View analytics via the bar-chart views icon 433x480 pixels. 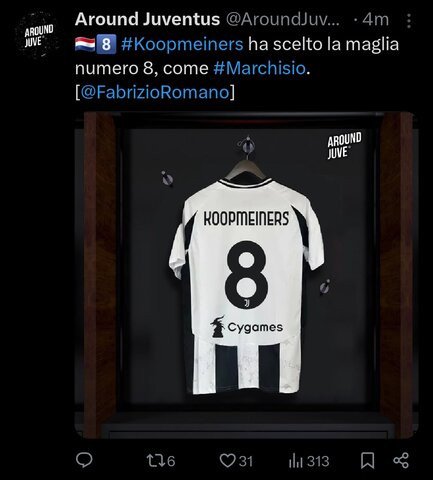[x=296, y=461]
